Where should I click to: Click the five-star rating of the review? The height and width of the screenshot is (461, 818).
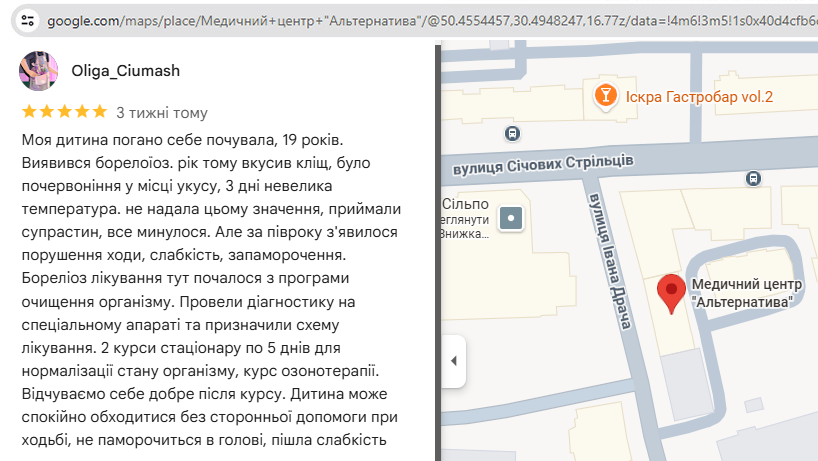pos(64,112)
